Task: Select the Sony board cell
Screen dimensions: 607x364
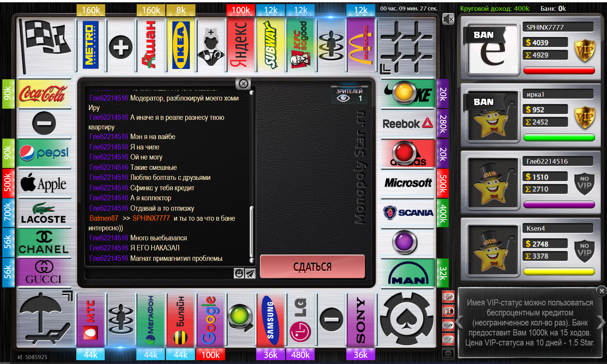Action: click(361, 320)
